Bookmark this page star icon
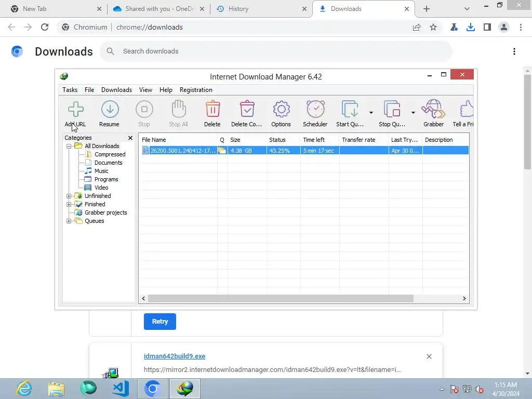The image size is (532, 399). click(433, 27)
